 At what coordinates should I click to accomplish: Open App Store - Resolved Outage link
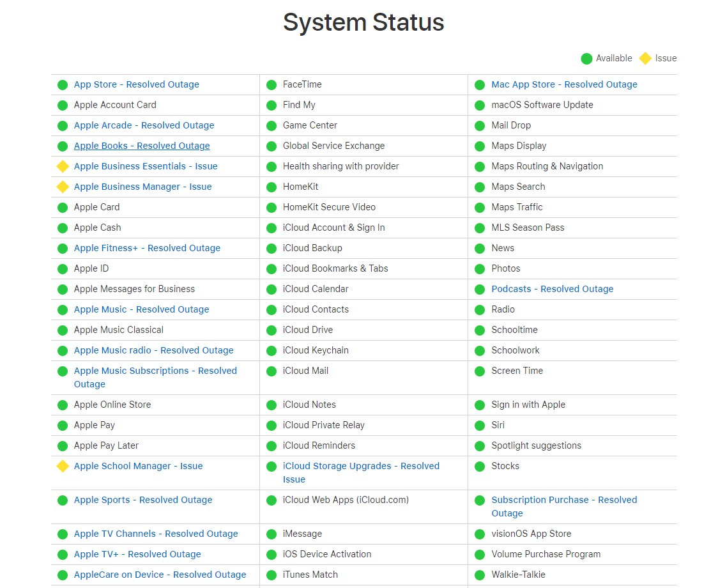point(136,84)
